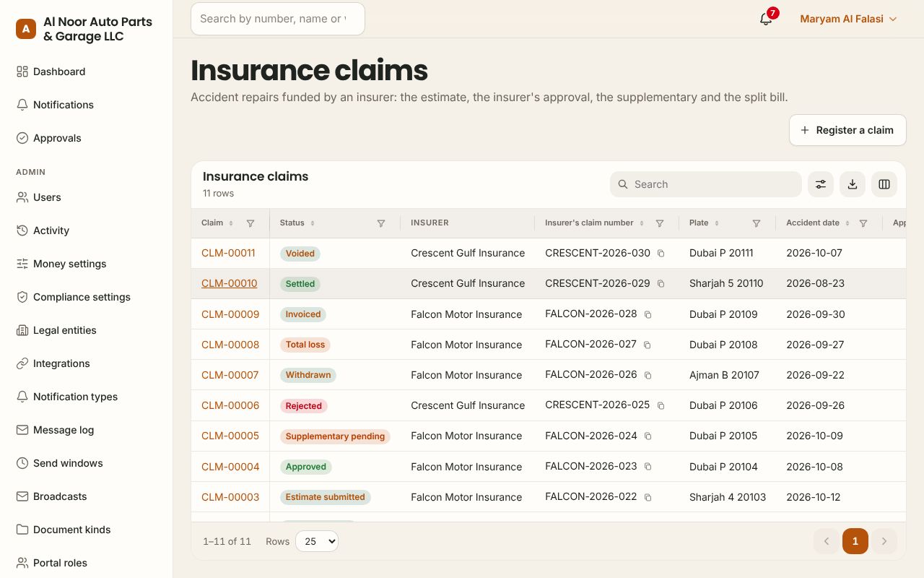Open the notifications bell in header
This screenshot has width=924, height=578.
point(766,19)
